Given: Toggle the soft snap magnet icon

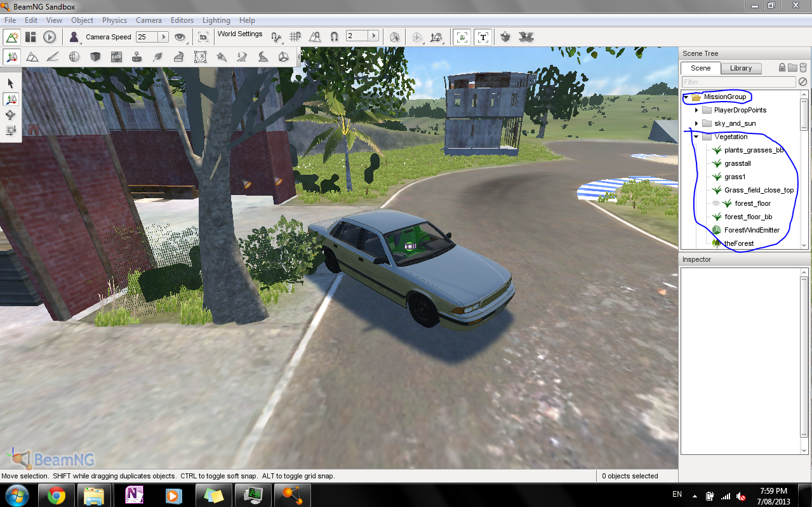Looking at the screenshot, I should (x=334, y=37).
